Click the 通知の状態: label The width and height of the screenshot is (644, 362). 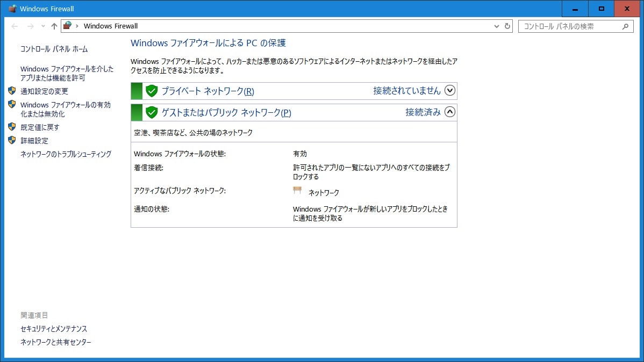tap(152, 209)
